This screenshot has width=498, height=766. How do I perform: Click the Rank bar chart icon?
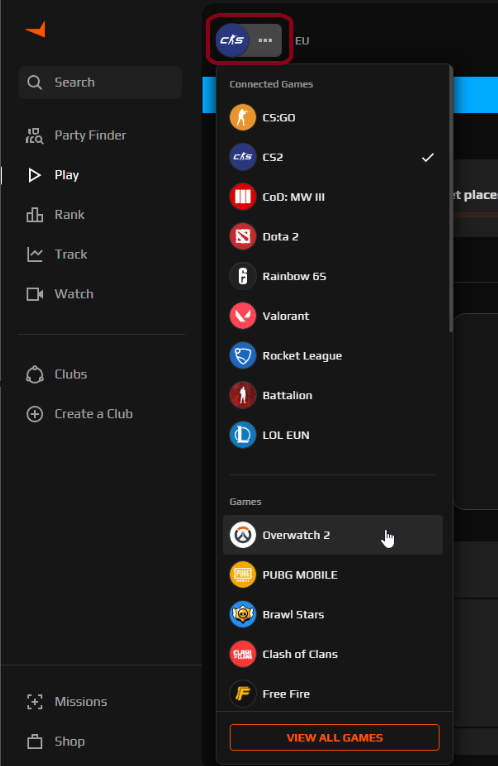(x=34, y=214)
